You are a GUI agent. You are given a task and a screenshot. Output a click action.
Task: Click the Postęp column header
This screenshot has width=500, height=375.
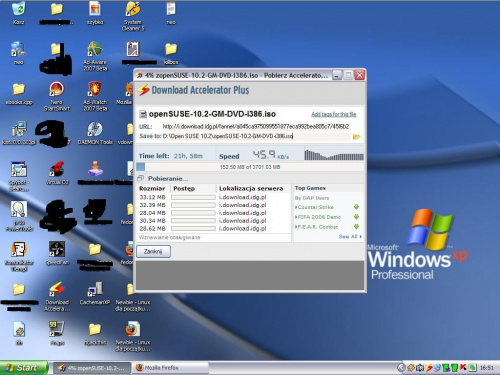193,188
